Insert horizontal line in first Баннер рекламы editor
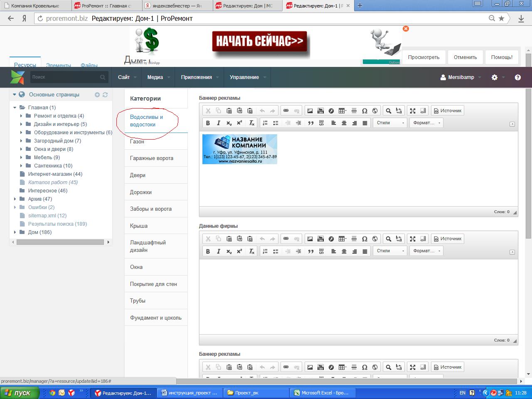This screenshot has width=532, height=399. pyautogui.click(x=354, y=111)
